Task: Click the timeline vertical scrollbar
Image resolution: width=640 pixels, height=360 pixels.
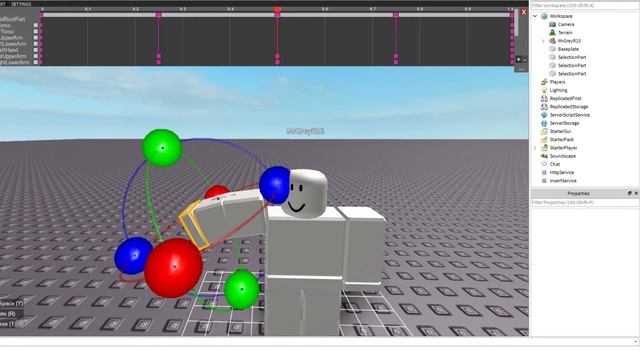Action: click(516, 22)
